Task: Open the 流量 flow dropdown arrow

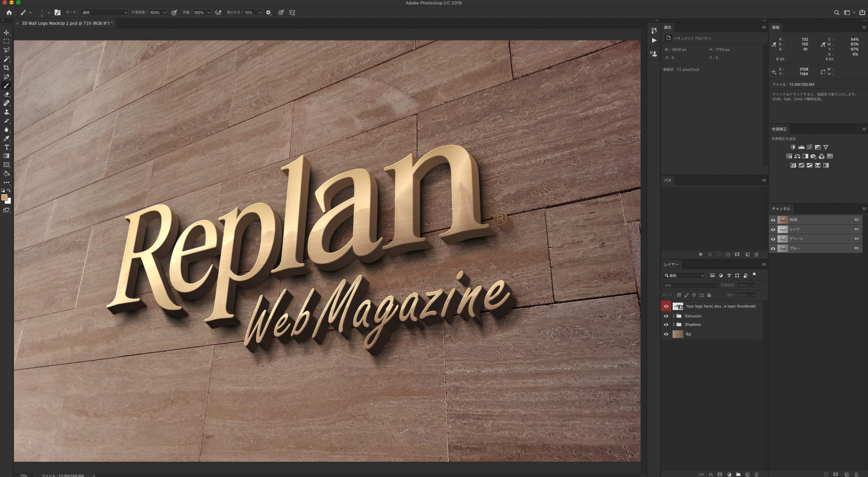Action: point(209,13)
